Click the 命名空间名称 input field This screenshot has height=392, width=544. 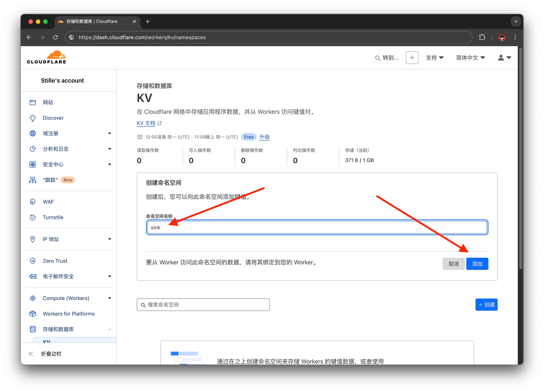coord(317,227)
